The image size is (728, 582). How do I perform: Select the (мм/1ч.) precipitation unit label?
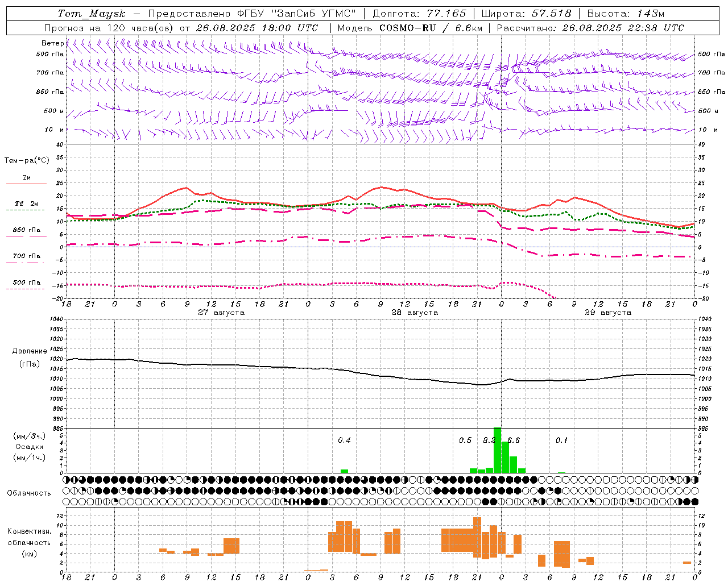(30, 458)
